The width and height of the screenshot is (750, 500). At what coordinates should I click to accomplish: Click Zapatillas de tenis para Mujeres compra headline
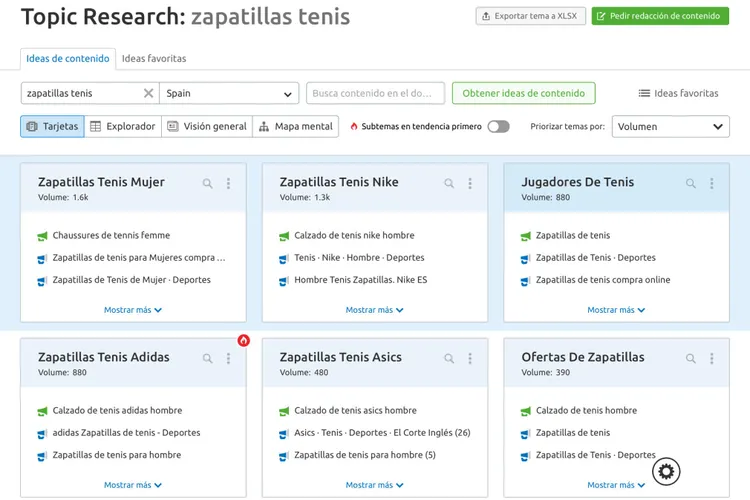pos(139,257)
